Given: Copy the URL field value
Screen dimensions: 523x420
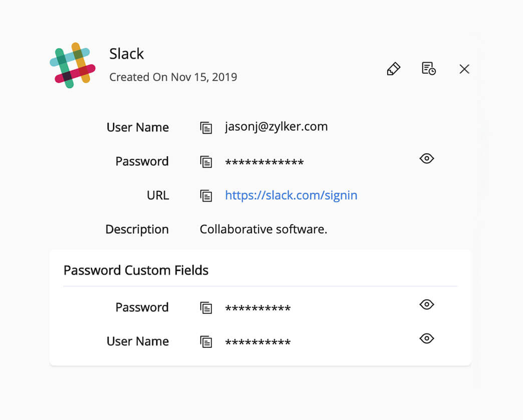Looking at the screenshot, I should coord(206,196).
